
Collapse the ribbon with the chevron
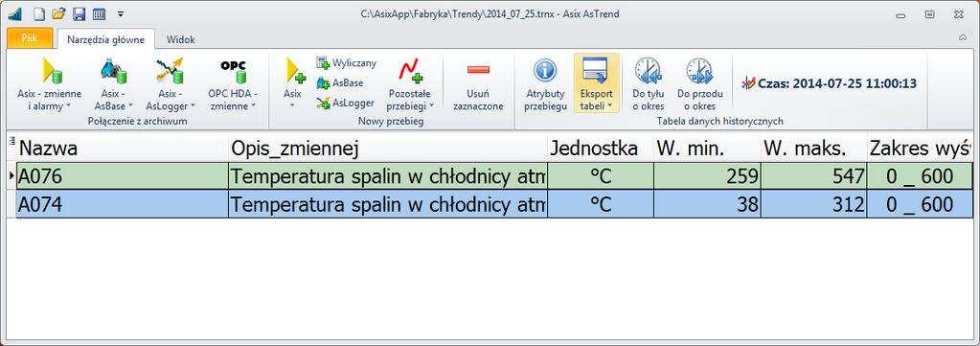coord(963,37)
